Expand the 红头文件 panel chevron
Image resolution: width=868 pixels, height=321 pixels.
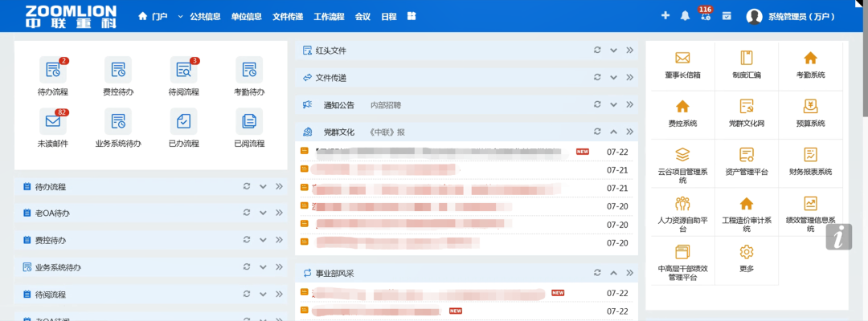pos(612,51)
